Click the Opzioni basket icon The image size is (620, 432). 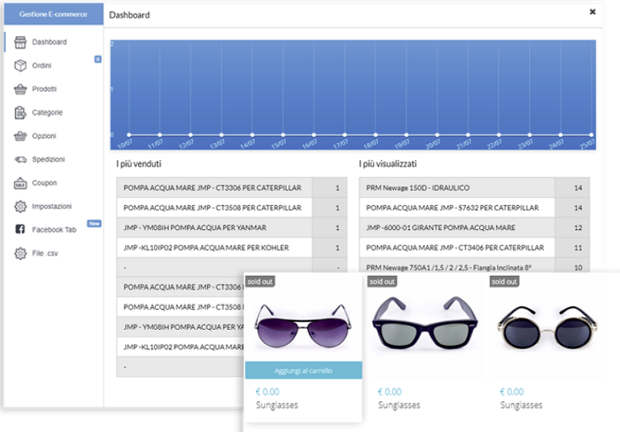pyautogui.click(x=20, y=136)
